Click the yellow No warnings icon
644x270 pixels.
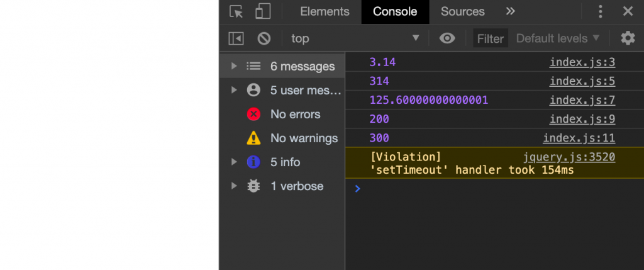[x=254, y=138]
